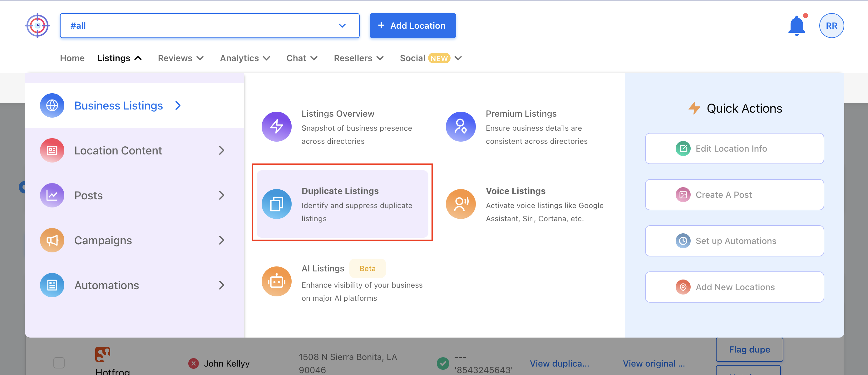This screenshot has height=375, width=868.
Task: Click the Flag dupe button
Action: pos(749,349)
